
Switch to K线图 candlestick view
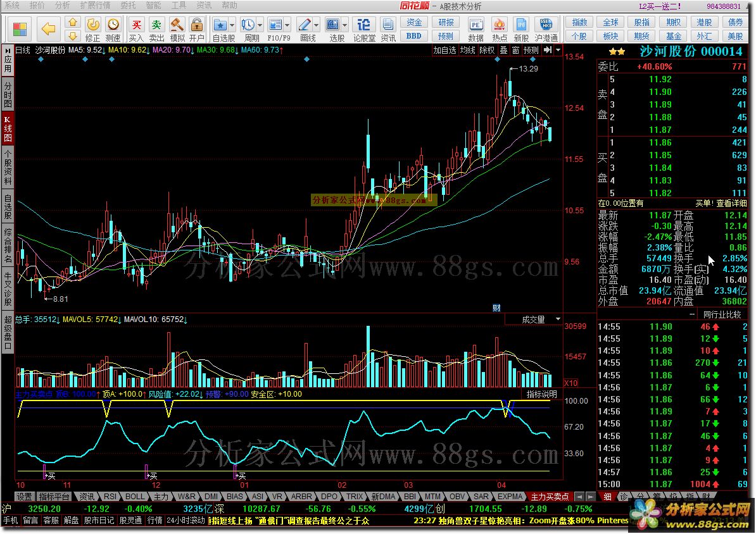(x=8, y=128)
